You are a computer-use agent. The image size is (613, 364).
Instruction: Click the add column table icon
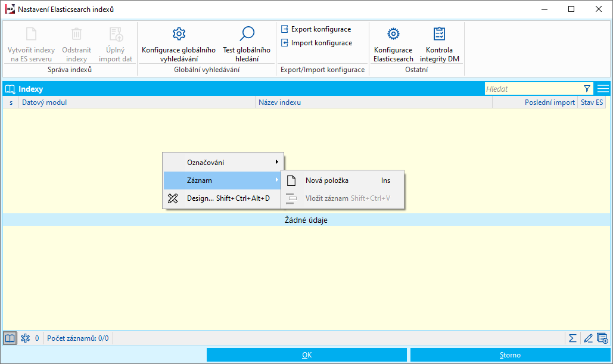602,338
